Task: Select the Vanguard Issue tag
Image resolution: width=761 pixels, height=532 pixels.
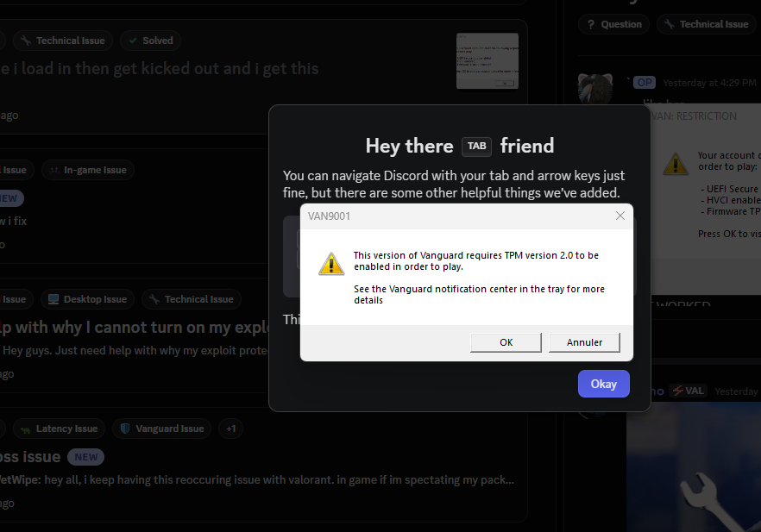Action: (161, 429)
